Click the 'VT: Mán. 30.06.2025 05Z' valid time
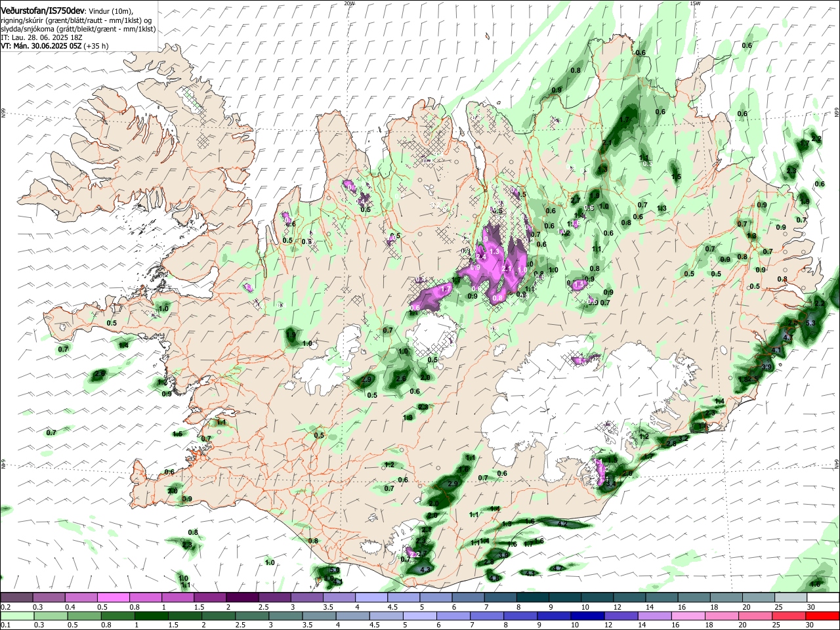 [41, 46]
